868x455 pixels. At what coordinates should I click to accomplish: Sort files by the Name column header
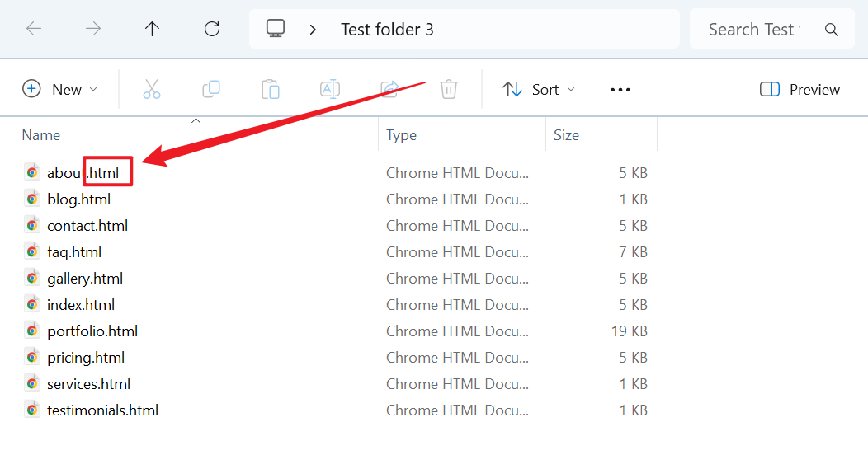pos(41,135)
